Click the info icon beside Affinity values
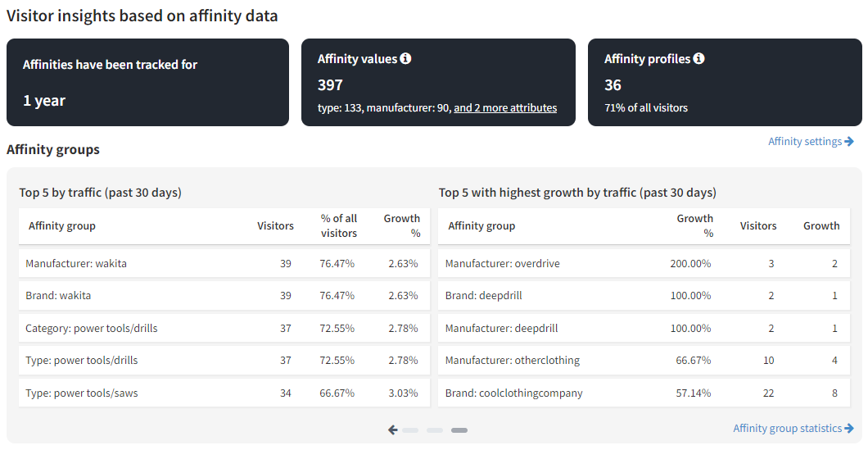868x450 pixels. pyautogui.click(x=405, y=59)
